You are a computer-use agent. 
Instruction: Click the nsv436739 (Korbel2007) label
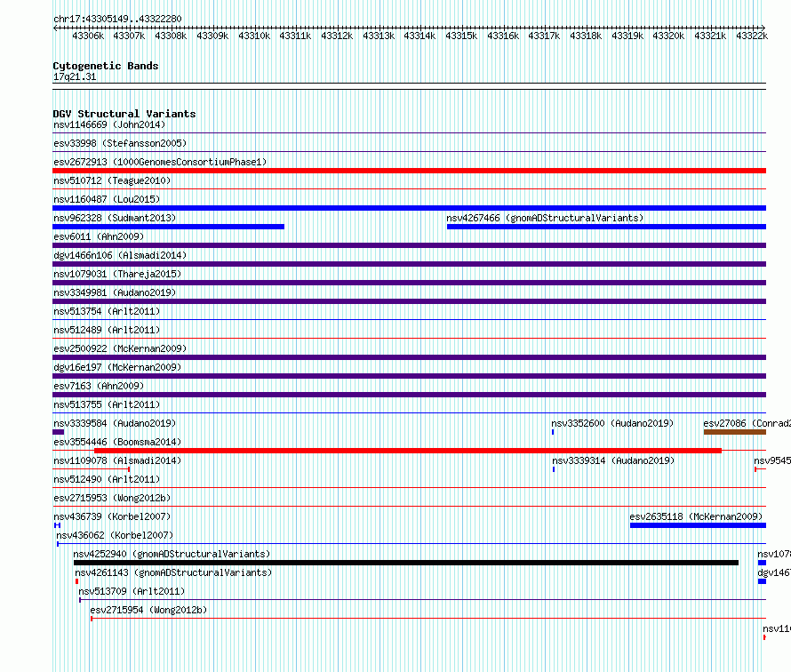[x=112, y=516]
